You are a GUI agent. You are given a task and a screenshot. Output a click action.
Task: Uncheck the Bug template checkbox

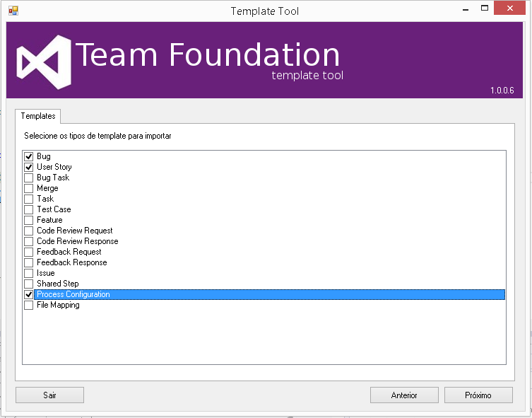coord(28,156)
